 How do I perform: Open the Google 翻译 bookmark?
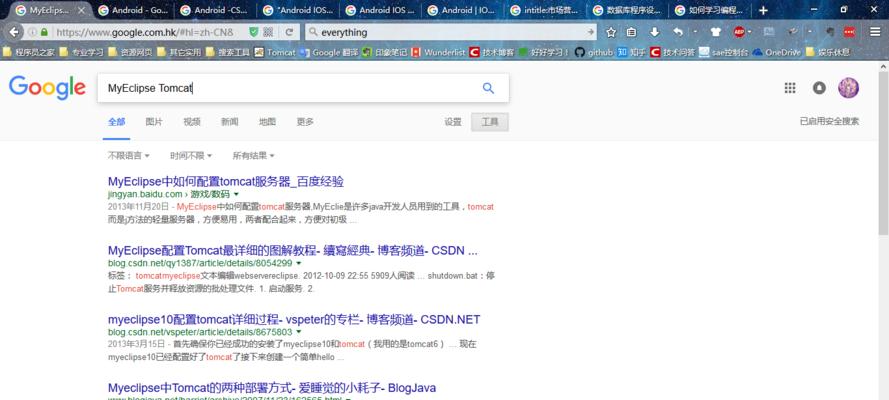coord(329,52)
